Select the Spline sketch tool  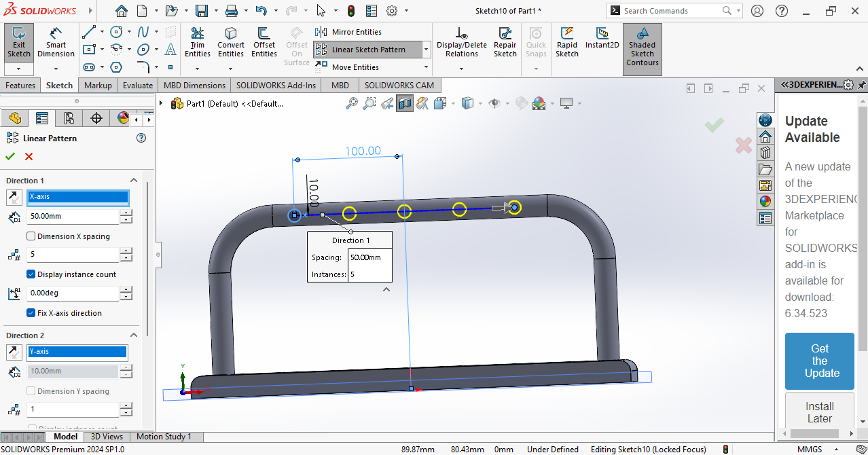pyautogui.click(x=143, y=32)
